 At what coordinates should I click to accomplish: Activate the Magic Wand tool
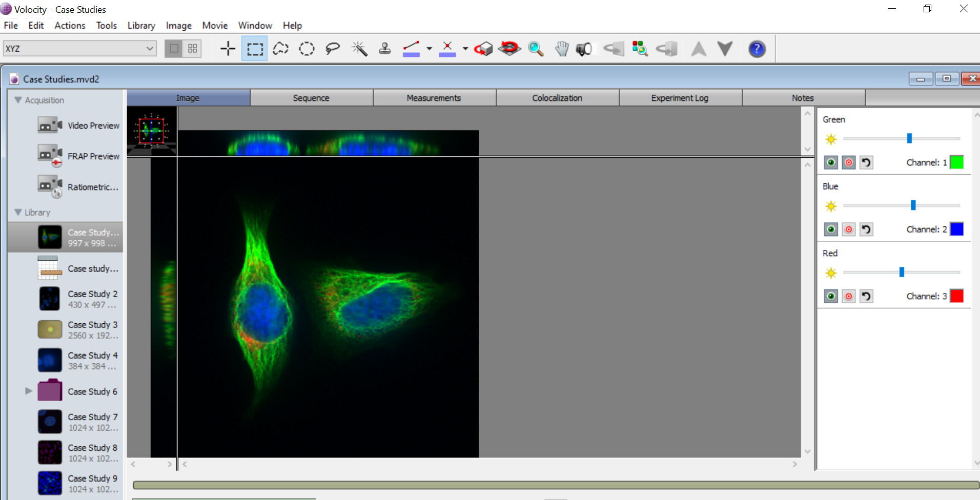[x=359, y=48]
